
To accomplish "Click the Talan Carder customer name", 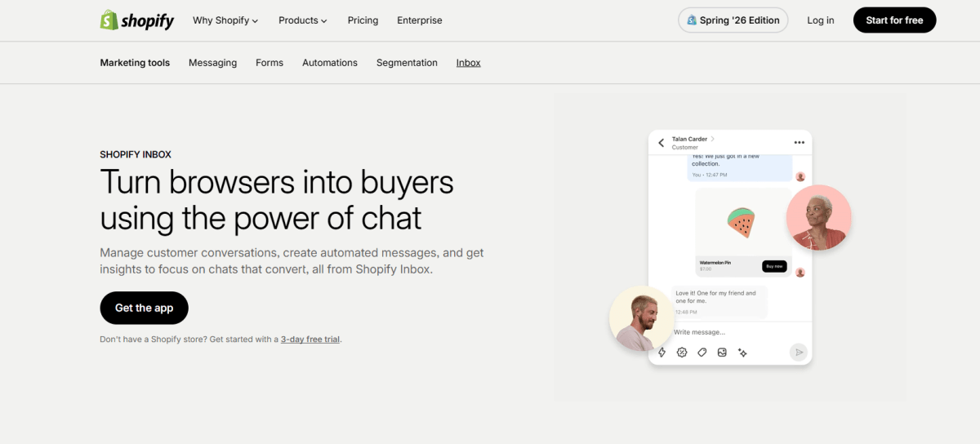I will click(x=689, y=139).
